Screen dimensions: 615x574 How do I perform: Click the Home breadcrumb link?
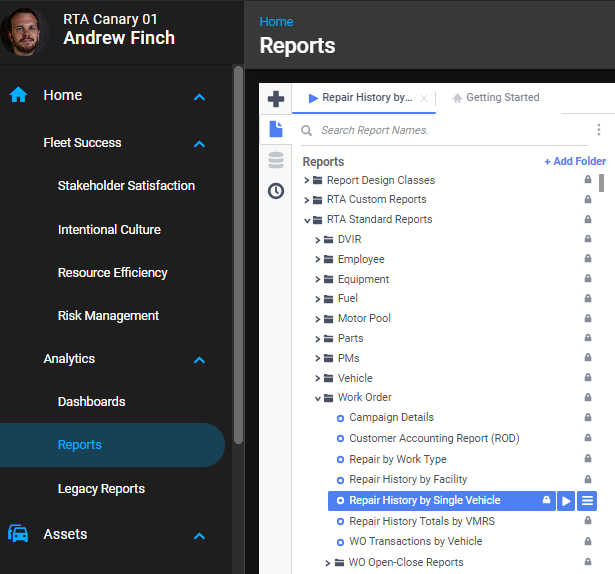[x=276, y=21]
